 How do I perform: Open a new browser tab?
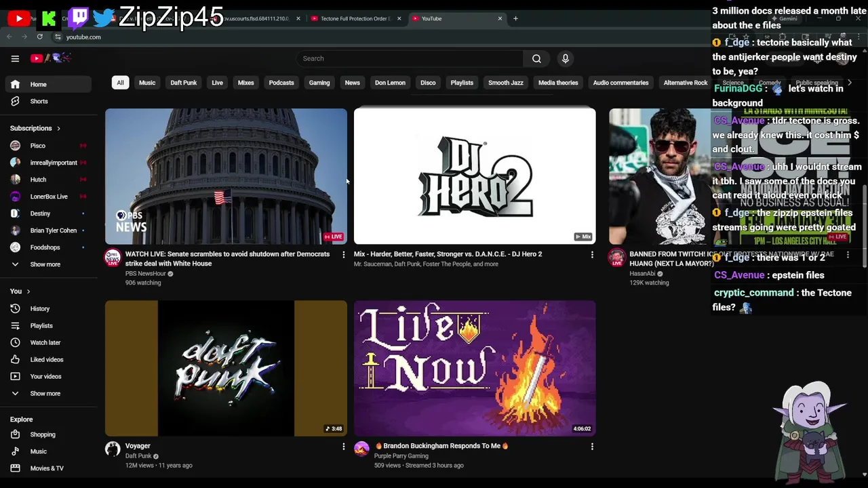pyautogui.click(x=515, y=18)
